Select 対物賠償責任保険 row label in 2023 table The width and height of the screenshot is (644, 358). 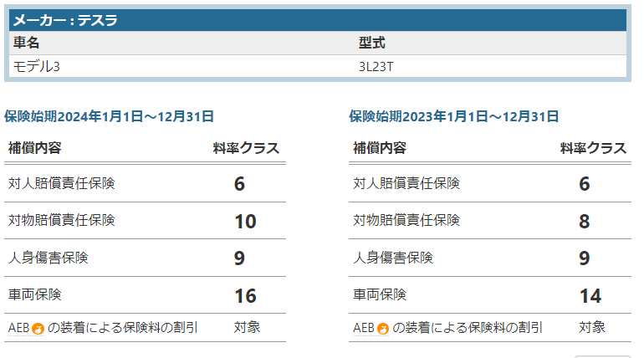(x=406, y=220)
